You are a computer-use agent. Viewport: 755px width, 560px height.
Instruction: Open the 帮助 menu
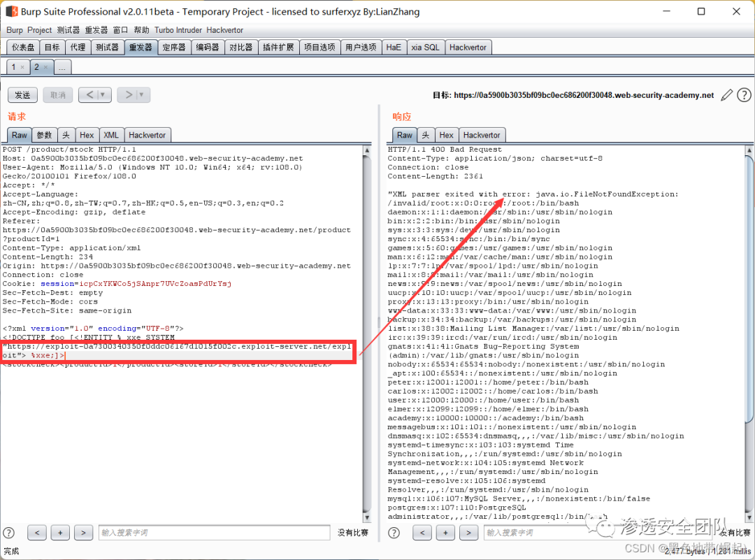click(x=141, y=30)
